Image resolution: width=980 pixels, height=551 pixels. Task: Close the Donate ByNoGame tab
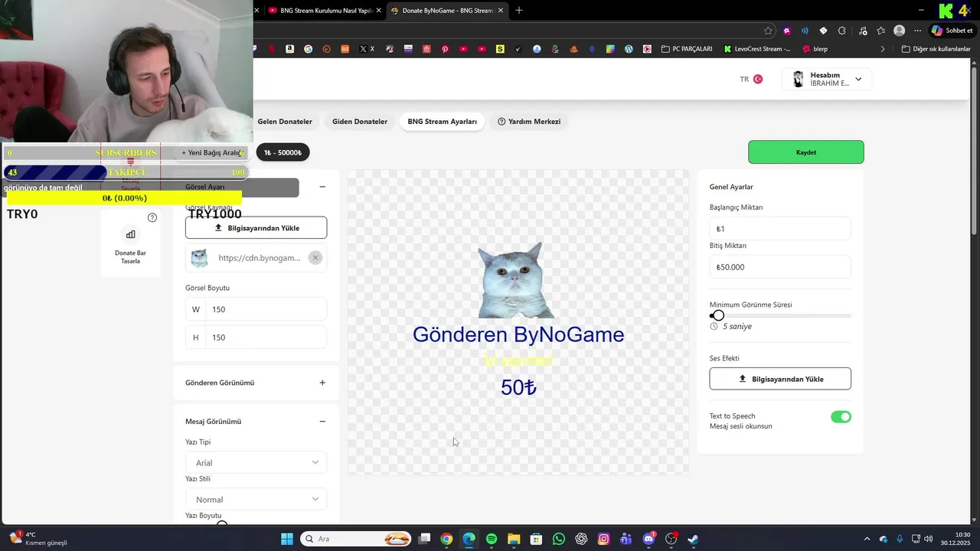501,11
